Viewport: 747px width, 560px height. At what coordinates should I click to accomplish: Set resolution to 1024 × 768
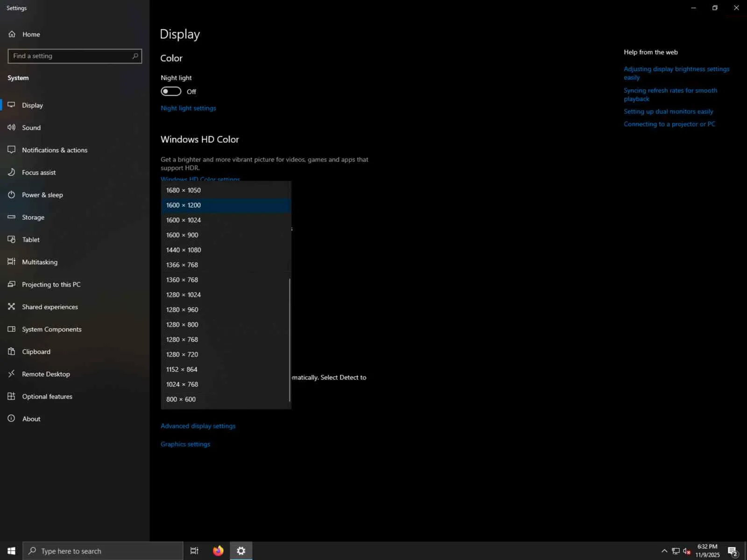226,384
